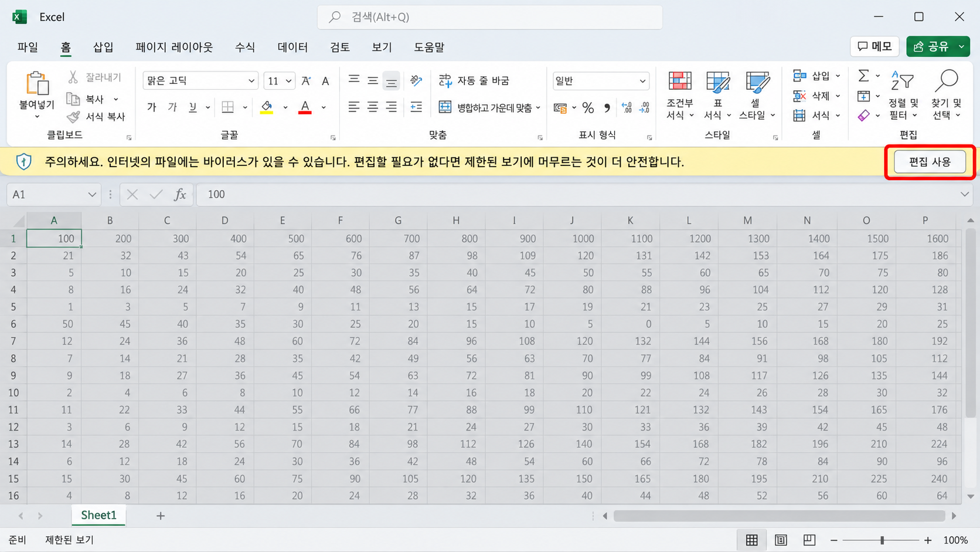Click the fill color yellow swatch

(267, 107)
